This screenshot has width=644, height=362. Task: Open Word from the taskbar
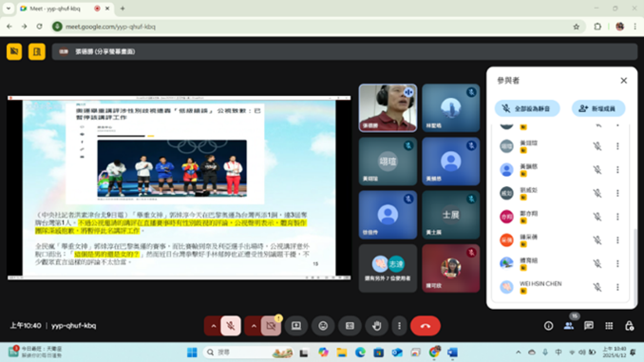tap(452, 352)
